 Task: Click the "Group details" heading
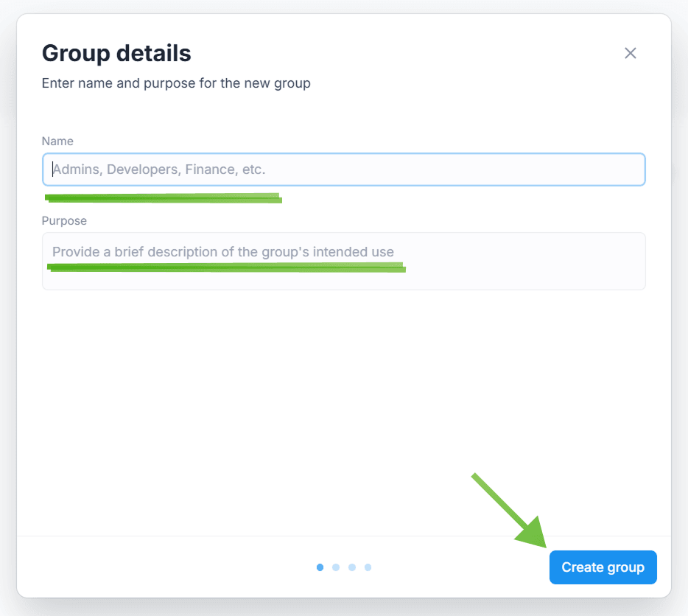coord(116,53)
